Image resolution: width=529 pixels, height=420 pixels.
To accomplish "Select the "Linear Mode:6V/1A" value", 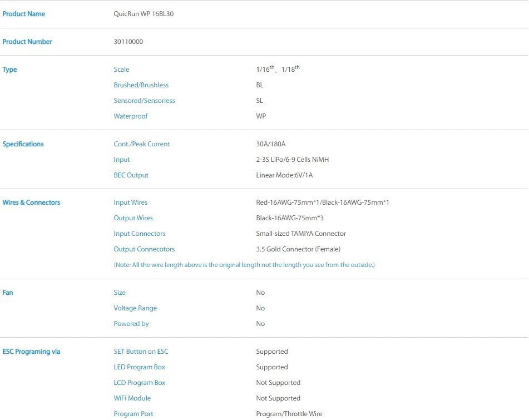I will click(x=284, y=175).
